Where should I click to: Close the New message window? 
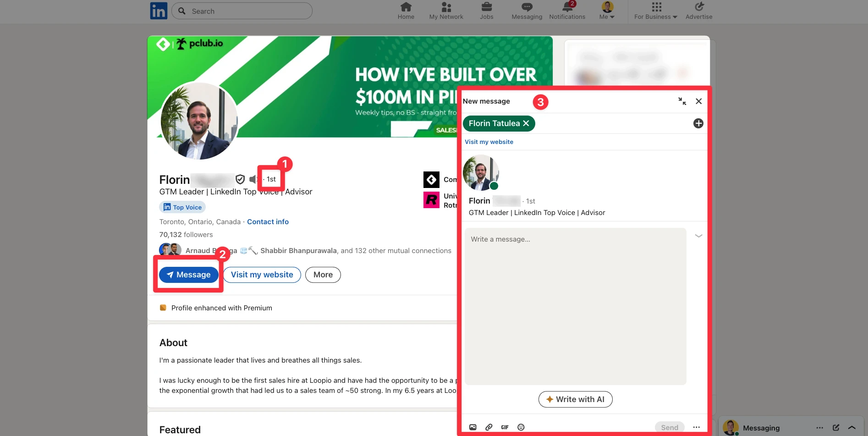[x=698, y=101]
